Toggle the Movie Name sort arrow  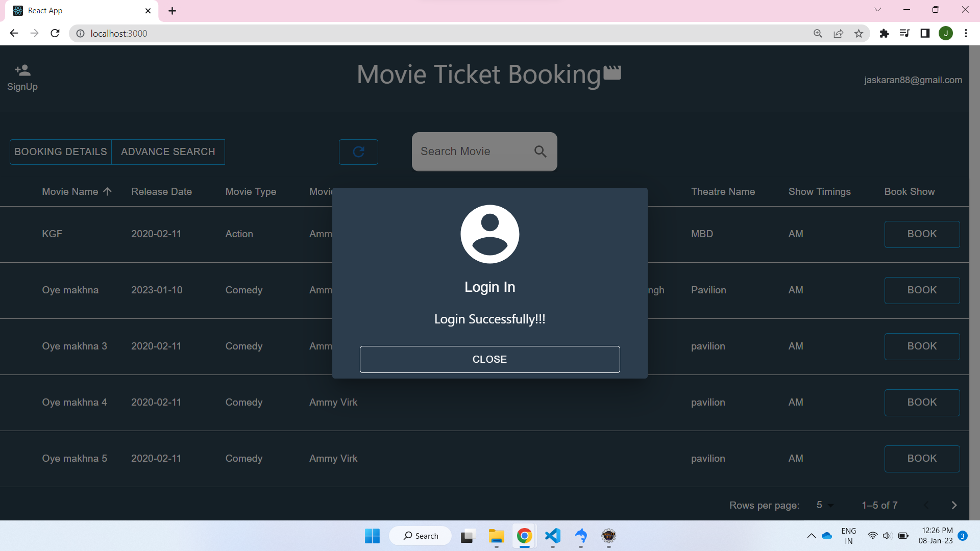click(107, 191)
